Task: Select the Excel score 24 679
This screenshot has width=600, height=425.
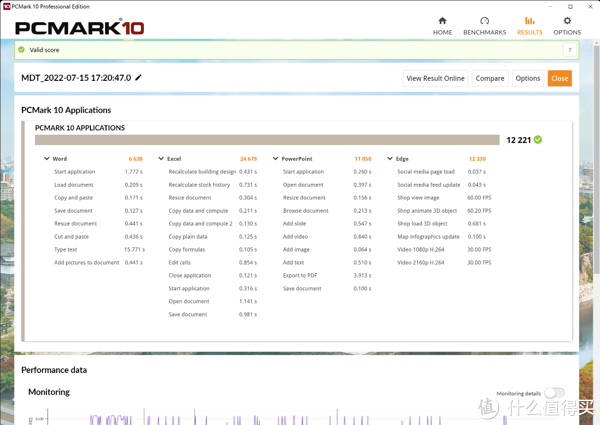Action: point(248,159)
